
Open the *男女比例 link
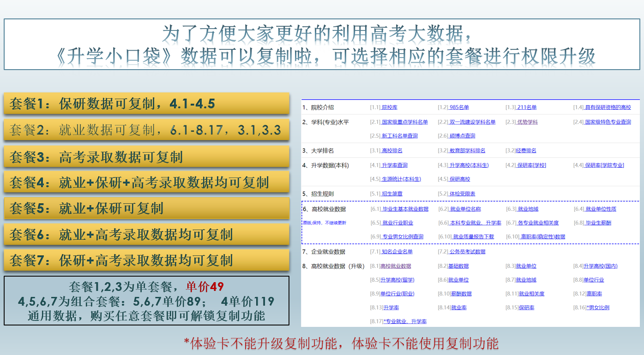point(597,308)
